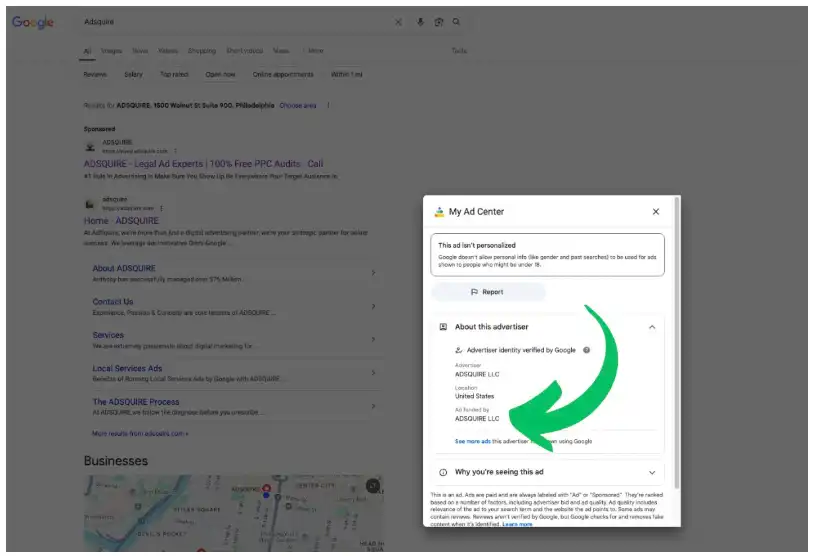
Task: Click the help icon beside advertiser verification
Action: coord(586,350)
